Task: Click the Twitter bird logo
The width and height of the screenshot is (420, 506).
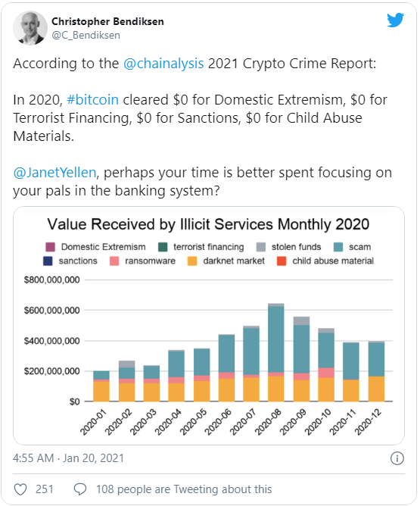Action: click(396, 20)
